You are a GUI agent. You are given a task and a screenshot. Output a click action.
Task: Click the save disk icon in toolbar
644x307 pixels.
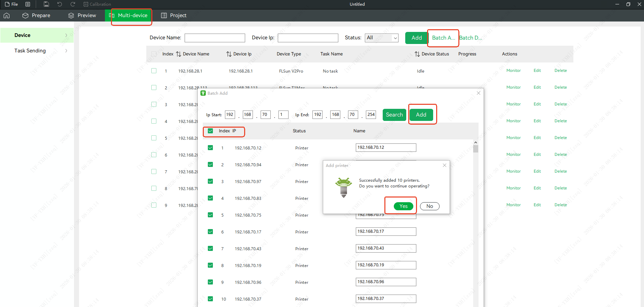(x=46, y=4)
